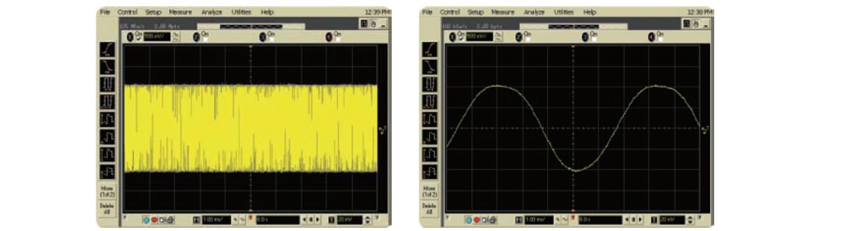Click More (1of2) in sine-wave window

pyautogui.click(x=430, y=192)
